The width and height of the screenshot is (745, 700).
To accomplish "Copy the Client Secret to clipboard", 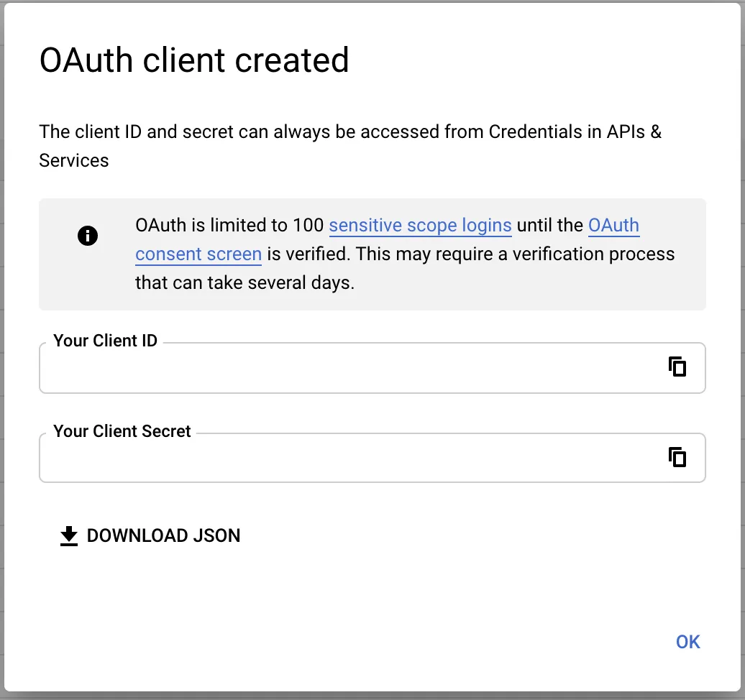I will [677, 457].
